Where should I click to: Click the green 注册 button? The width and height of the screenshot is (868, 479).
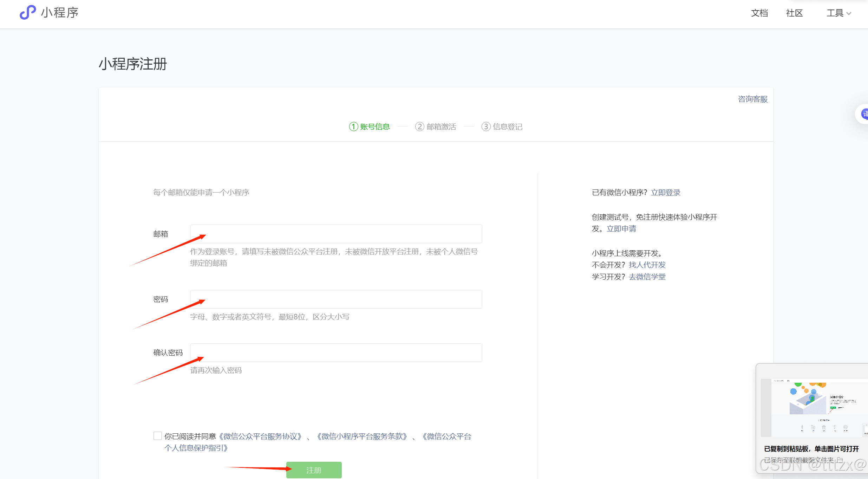314,470
